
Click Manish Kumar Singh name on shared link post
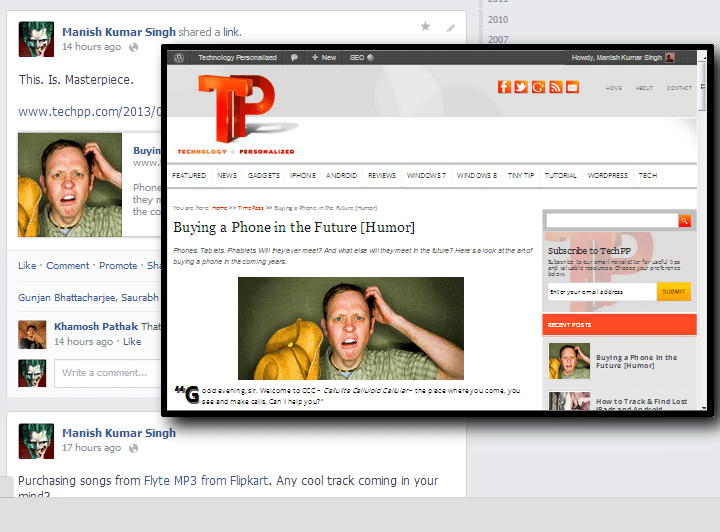point(119,32)
